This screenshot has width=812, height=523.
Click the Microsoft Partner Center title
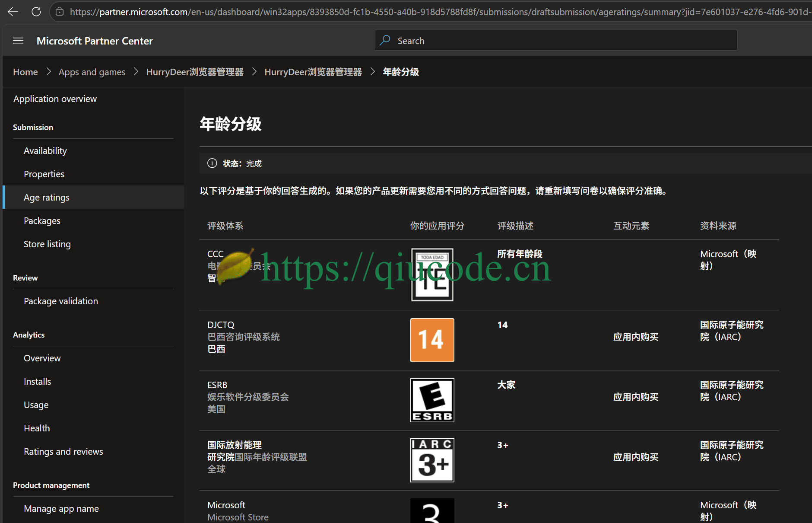95,41
